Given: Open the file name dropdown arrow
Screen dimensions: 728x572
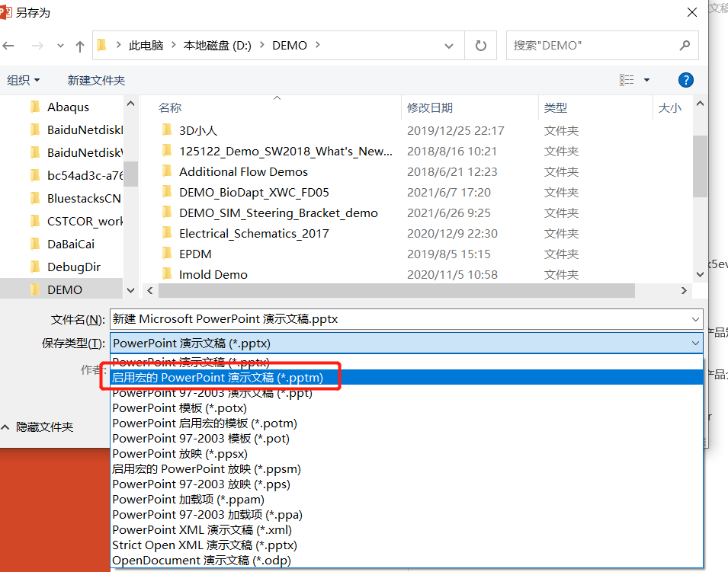Looking at the screenshot, I should pos(694,319).
